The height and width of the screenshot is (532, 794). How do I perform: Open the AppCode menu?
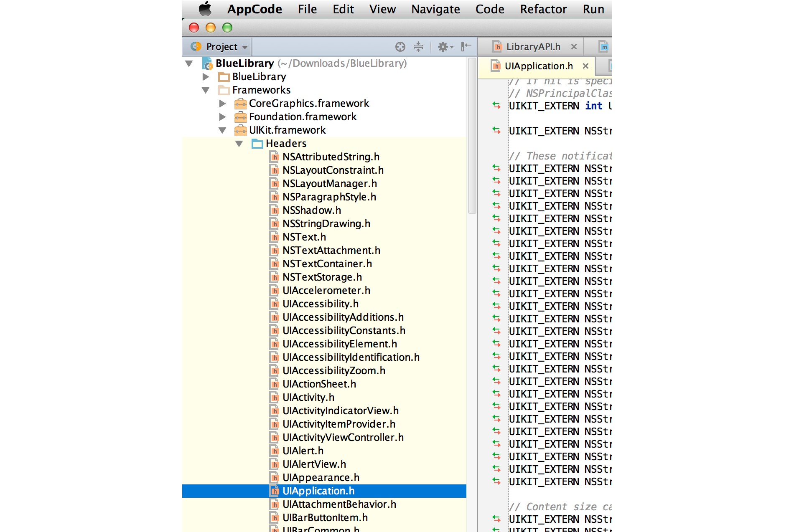254,9
